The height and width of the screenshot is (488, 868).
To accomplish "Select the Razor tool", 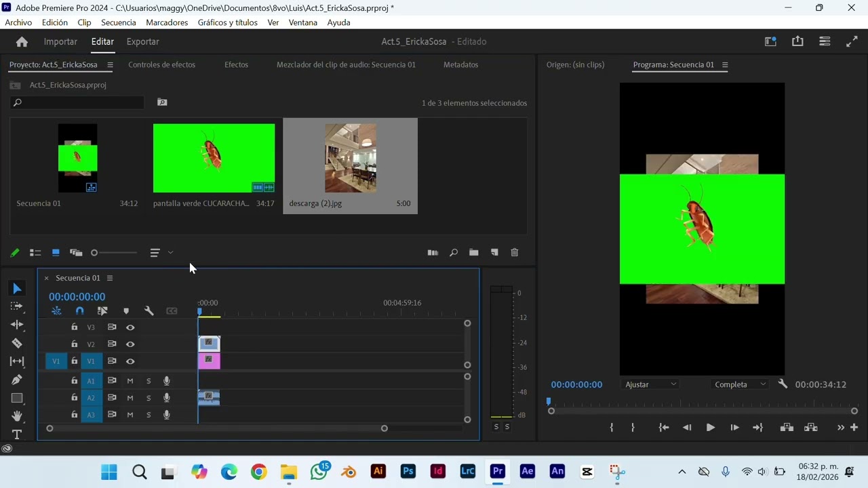I will [17, 343].
